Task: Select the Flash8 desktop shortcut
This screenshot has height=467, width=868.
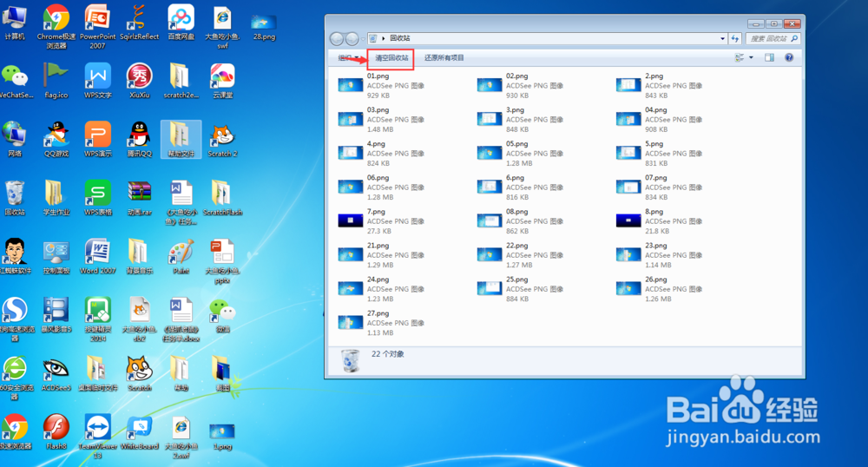Action: point(56,431)
